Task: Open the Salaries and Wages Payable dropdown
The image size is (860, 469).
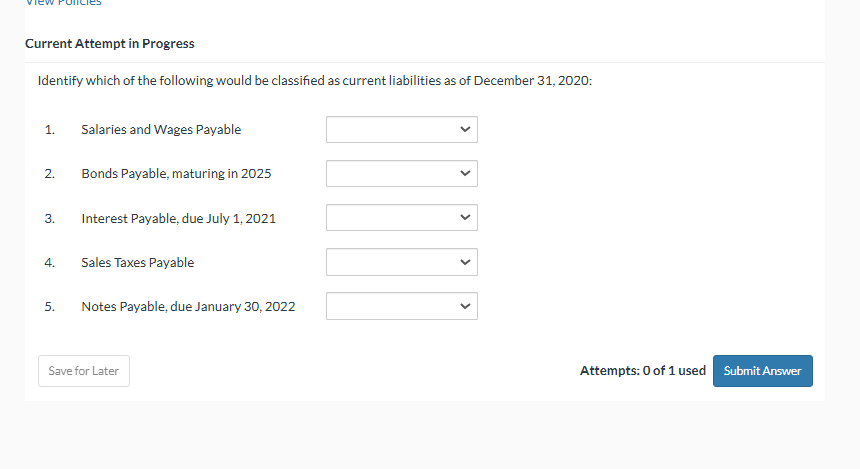Action: 401,129
